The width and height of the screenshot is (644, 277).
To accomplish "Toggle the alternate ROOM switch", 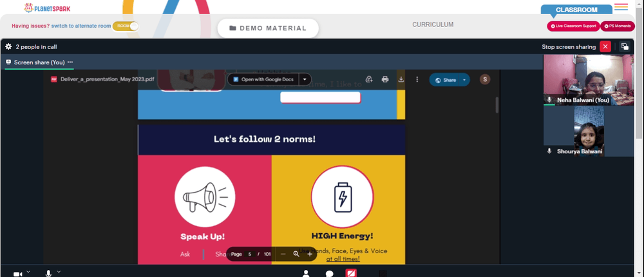I will click(x=126, y=26).
